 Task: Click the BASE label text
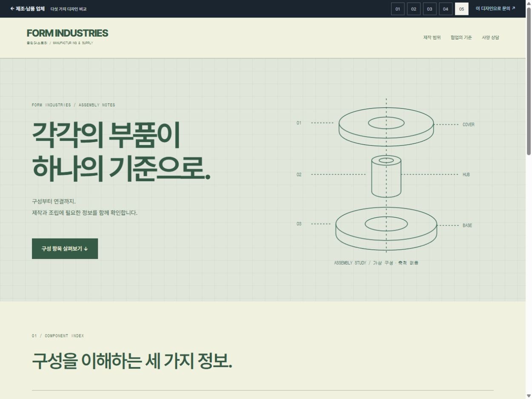467,225
